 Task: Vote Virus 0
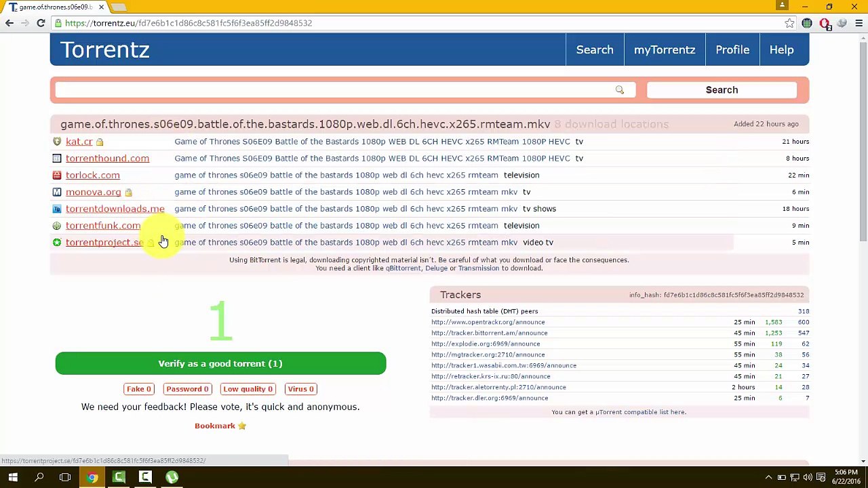point(300,389)
